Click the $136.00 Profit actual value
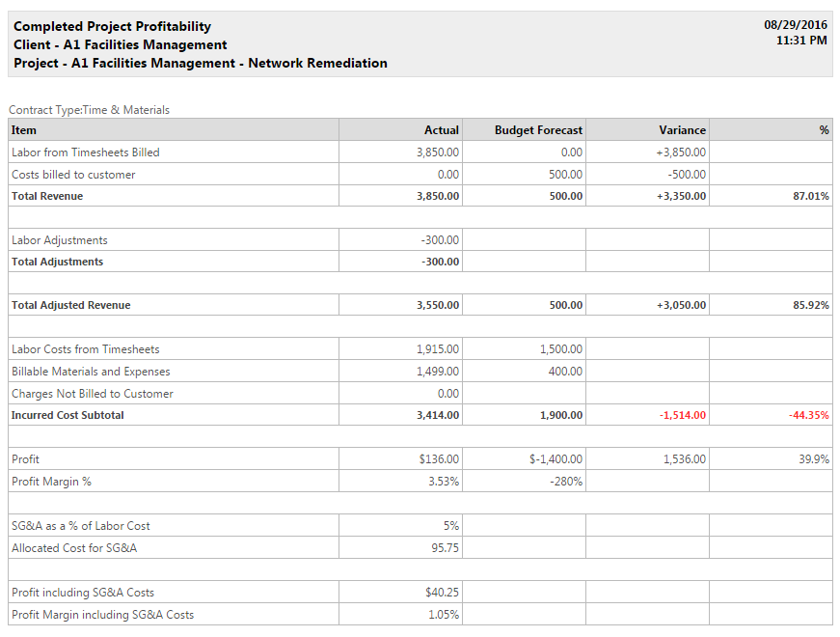This screenshot has height=637, width=840. tap(439, 459)
